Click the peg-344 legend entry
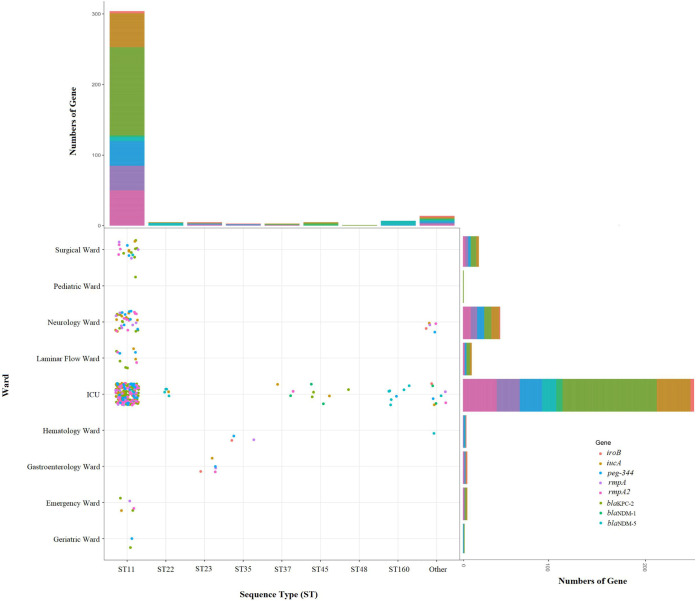 (616, 473)
